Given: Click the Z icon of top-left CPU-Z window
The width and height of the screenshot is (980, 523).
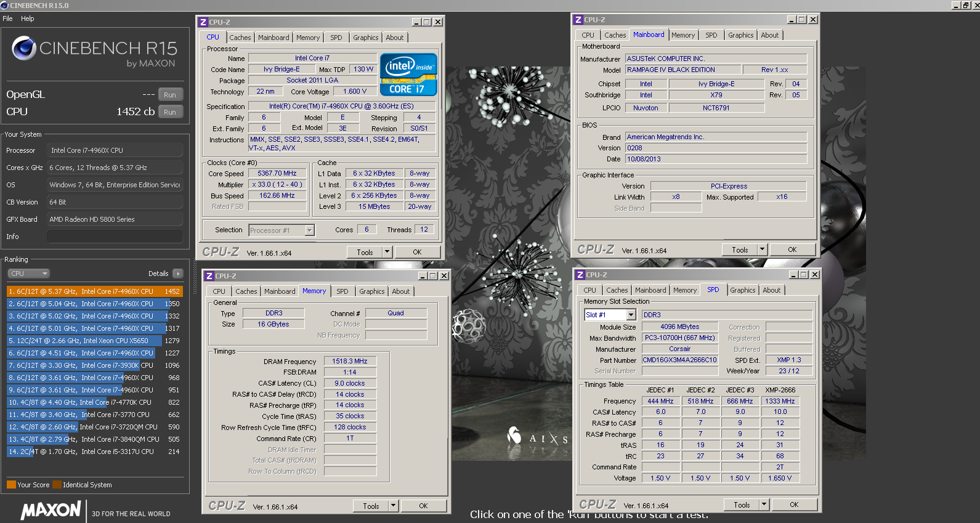Looking at the screenshot, I should (x=203, y=22).
